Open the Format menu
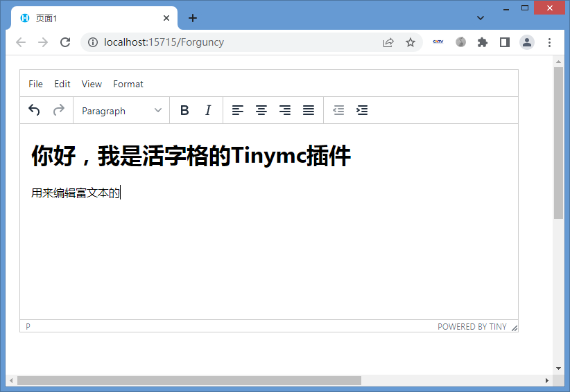This screenshot has height=392, width=570. tap(128, 84)
